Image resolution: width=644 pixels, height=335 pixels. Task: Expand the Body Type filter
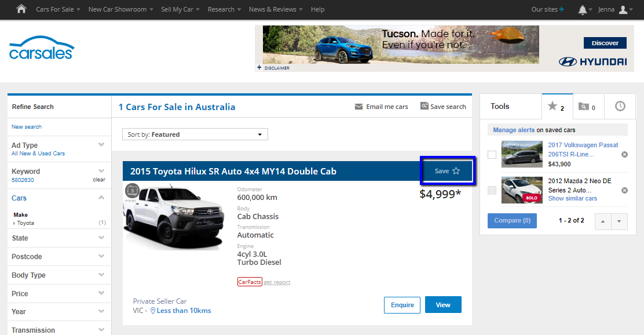click(101, 275)
